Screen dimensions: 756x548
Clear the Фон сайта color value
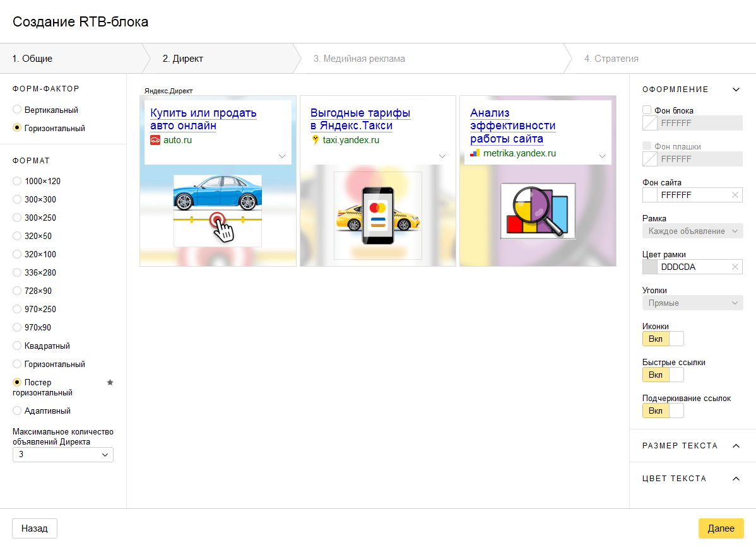pyautogui.click(x=735, y=195)
